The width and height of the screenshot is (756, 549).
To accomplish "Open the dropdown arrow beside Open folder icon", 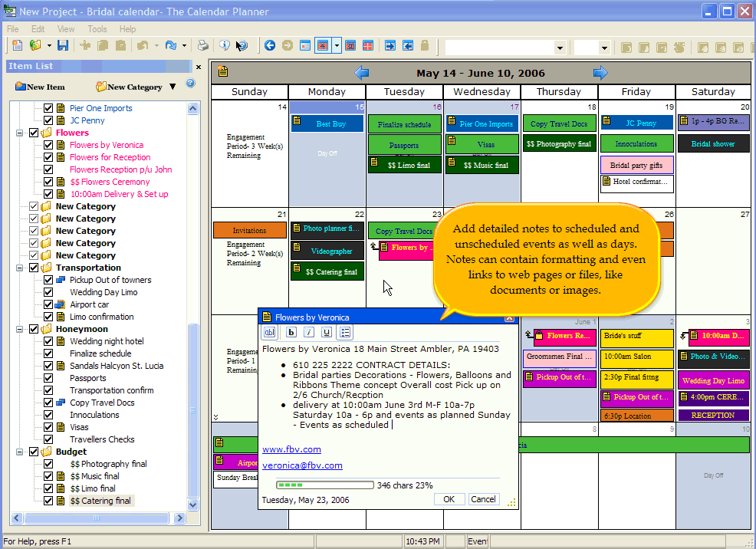I will pos(49,46).
